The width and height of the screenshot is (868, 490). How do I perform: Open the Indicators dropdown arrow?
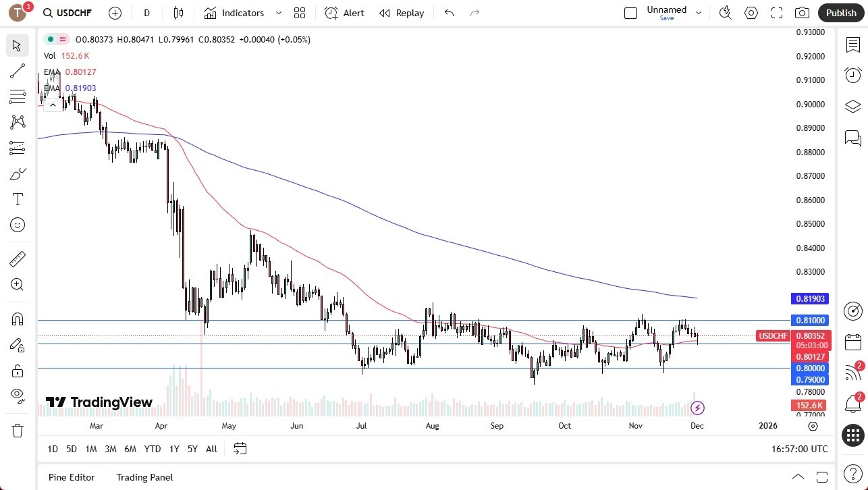pos(277,13)
